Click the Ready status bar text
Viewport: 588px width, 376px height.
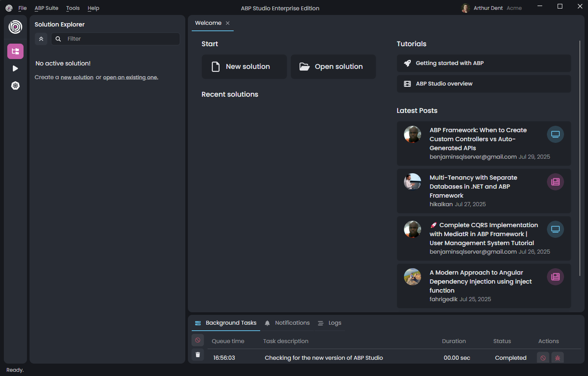pyautogui.click(x=15, y=370)
